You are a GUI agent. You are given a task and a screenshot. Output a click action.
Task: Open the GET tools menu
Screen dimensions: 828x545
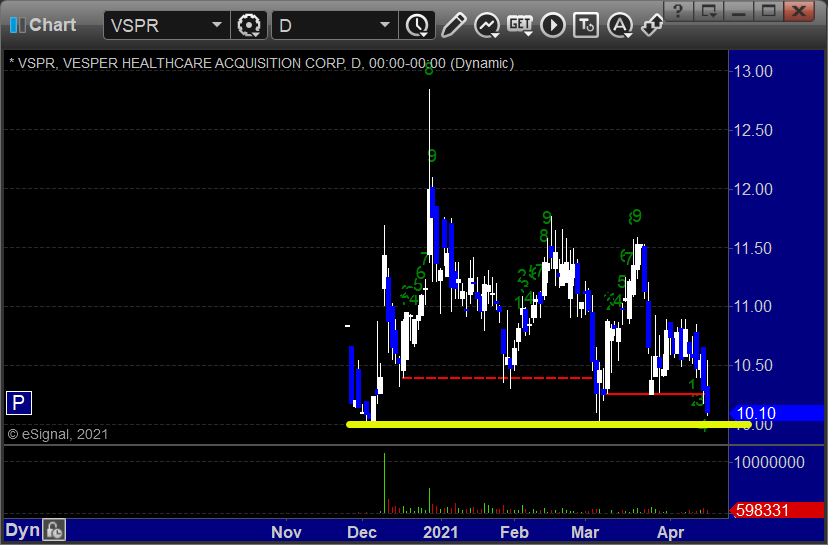coord(520,25)
